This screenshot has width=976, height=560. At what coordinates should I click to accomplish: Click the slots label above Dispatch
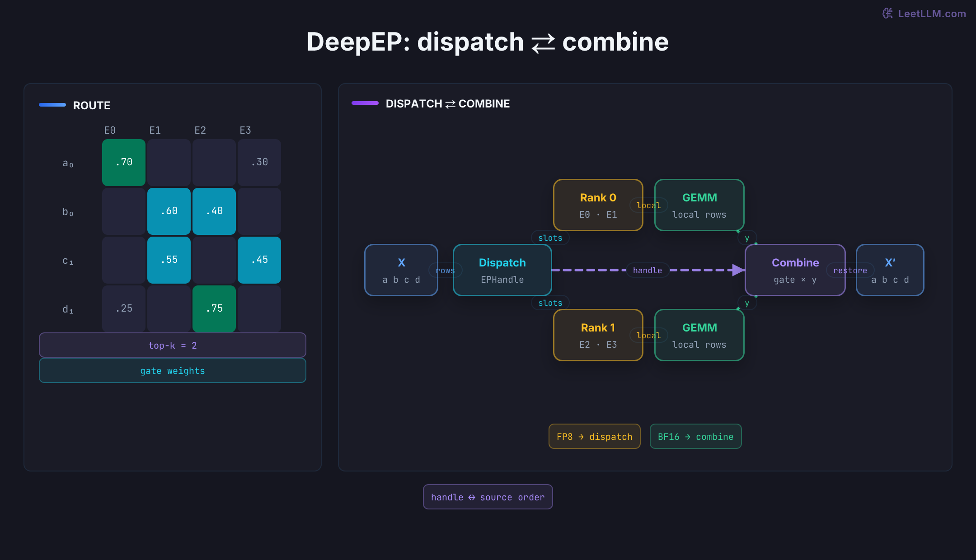click(550, 238)
